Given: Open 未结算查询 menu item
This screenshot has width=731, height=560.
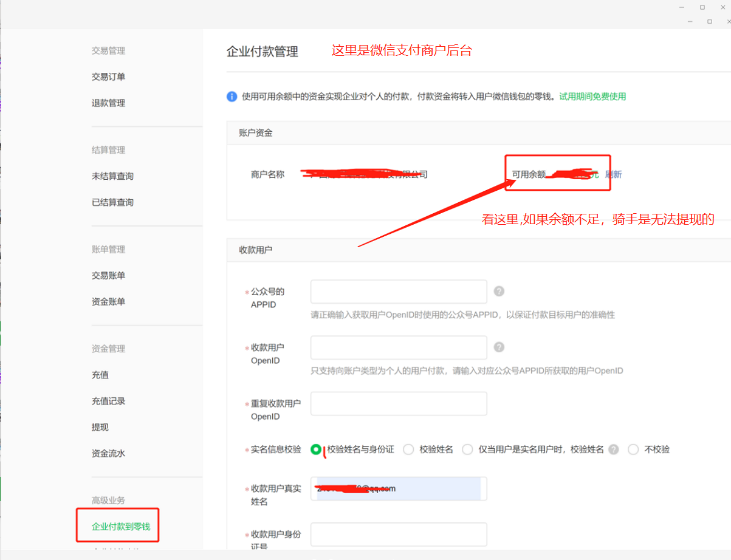Looking at the screenshot, I should coord(112,176).
